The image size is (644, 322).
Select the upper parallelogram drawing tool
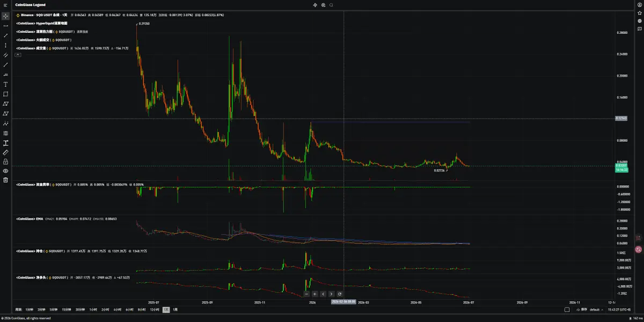(x=5, y=104)
